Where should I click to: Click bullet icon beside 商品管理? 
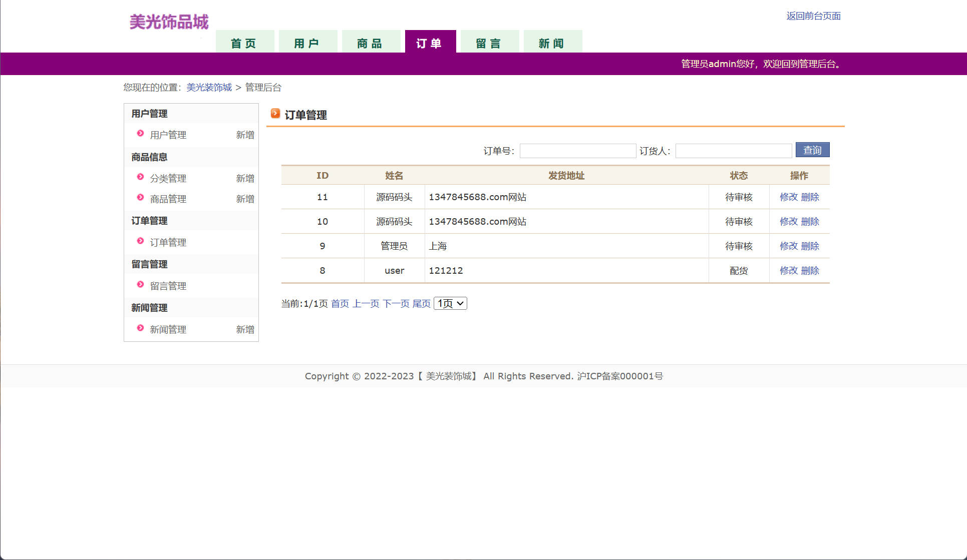point(140,198)
